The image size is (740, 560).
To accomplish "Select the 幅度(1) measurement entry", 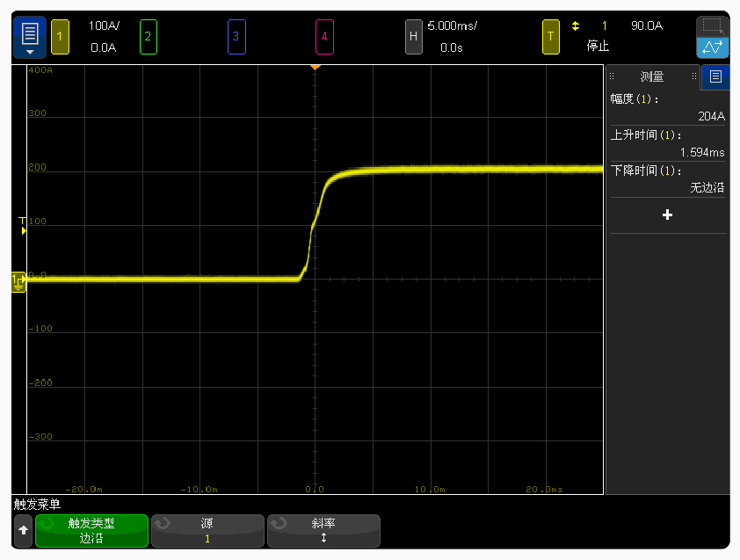I will click(667, 107).
